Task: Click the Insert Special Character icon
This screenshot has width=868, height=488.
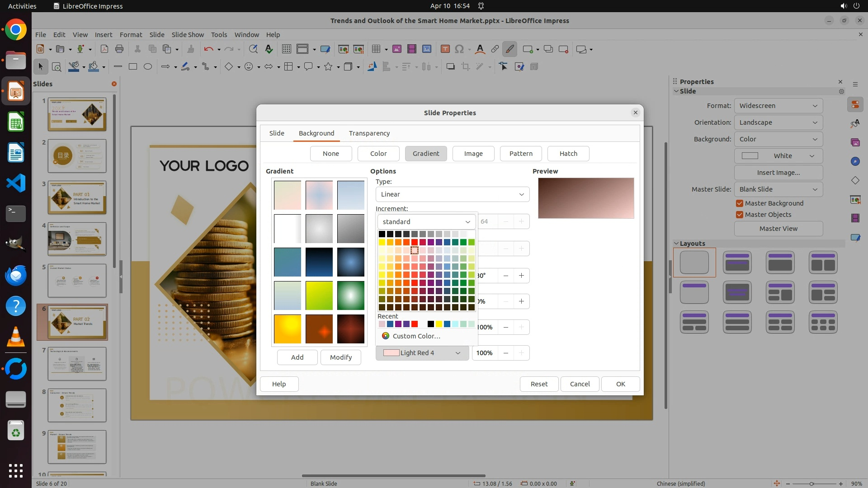Action: coord(459,49)
